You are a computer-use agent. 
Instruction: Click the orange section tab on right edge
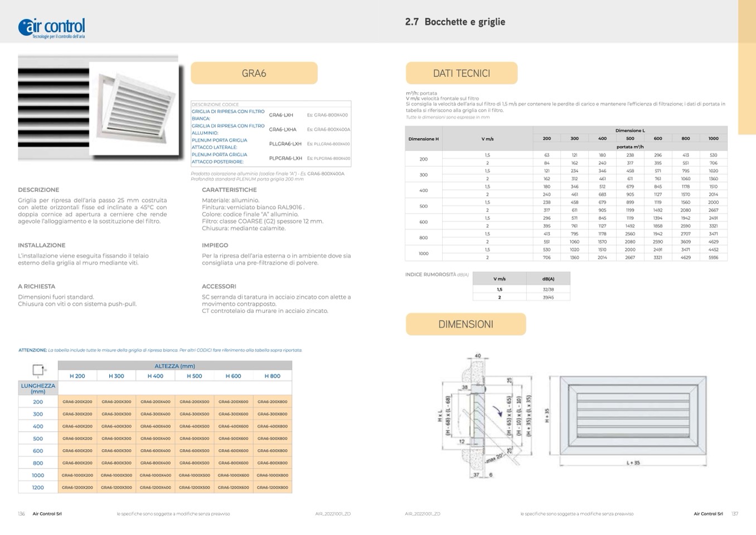747,67
